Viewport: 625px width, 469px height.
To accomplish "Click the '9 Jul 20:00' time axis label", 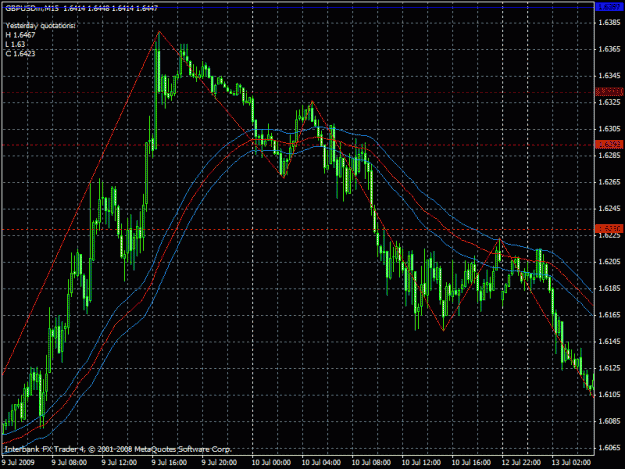I will tap(219, 463).
